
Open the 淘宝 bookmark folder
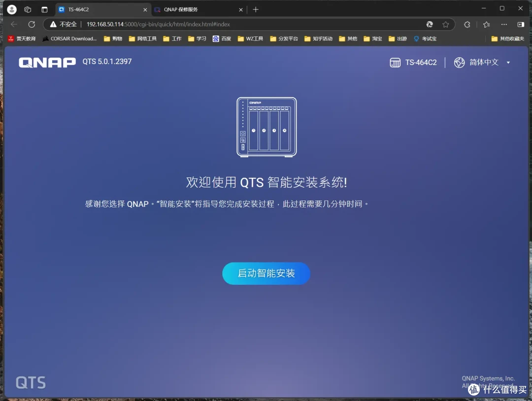[x=373, y=39]
